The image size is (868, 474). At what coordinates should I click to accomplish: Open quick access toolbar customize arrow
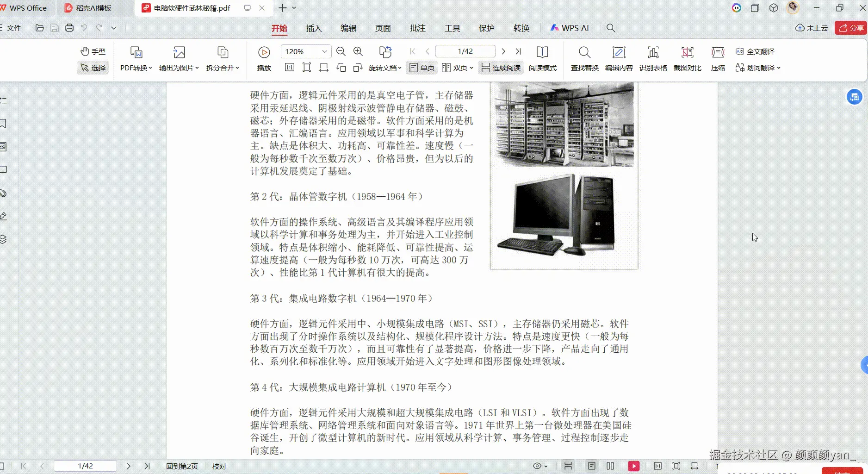pyautogui.click(x=114, y=28)
